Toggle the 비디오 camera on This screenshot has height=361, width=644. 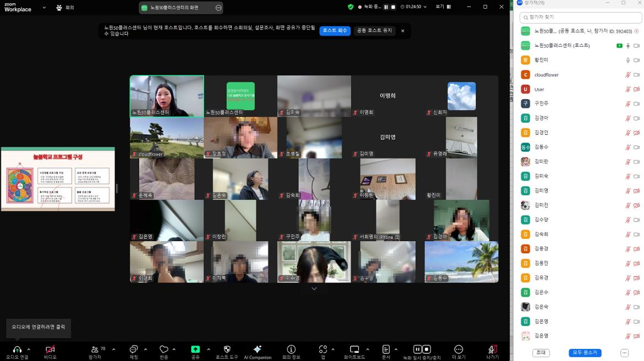pyautogui.click(x=50, y=349)
